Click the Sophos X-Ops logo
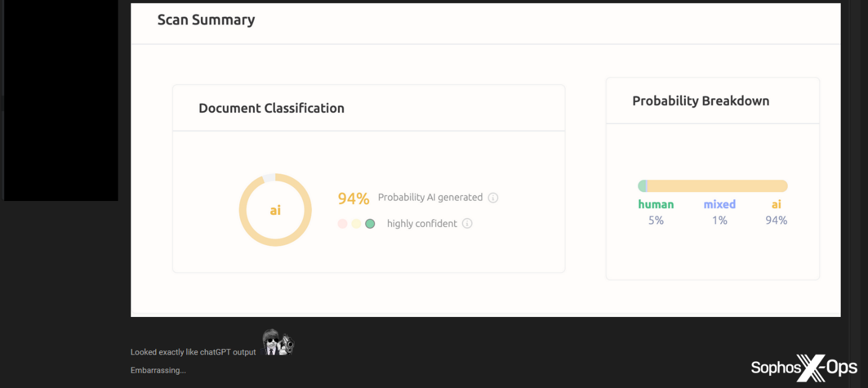Image resolution: width=868 pixels, height=388 pixels. coord(802,367)
